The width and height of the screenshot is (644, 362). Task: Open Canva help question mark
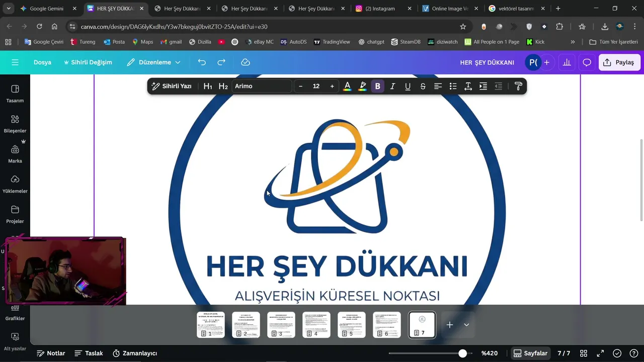pyautogui.click(x=634, y=353)
